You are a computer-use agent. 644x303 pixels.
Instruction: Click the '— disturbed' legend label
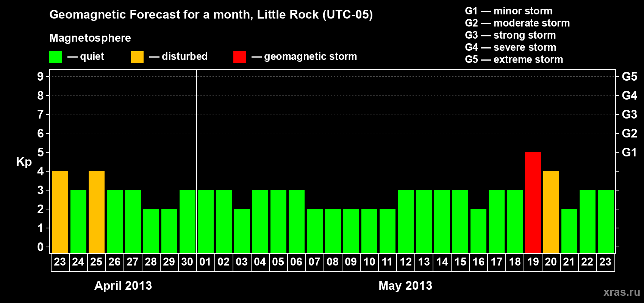(178, 56)
